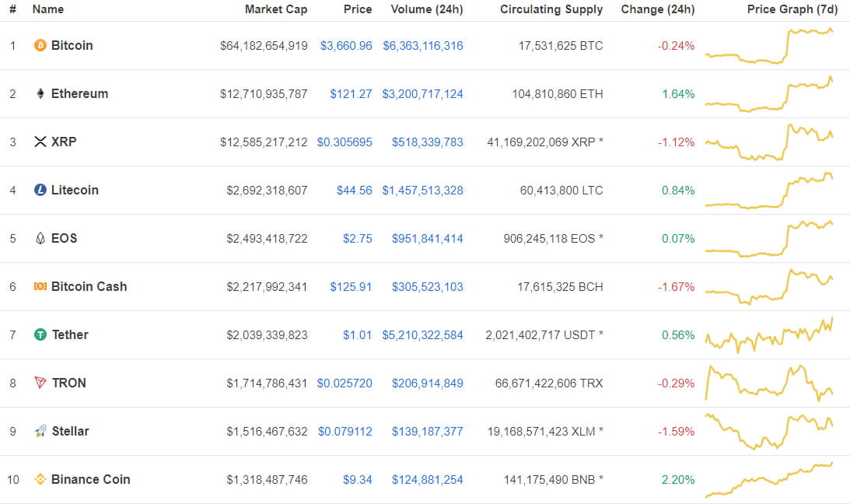The height and width of the screenshot is (504, 850).
Task: Open EOS 7-day price graph
Action: pos(769,239)
